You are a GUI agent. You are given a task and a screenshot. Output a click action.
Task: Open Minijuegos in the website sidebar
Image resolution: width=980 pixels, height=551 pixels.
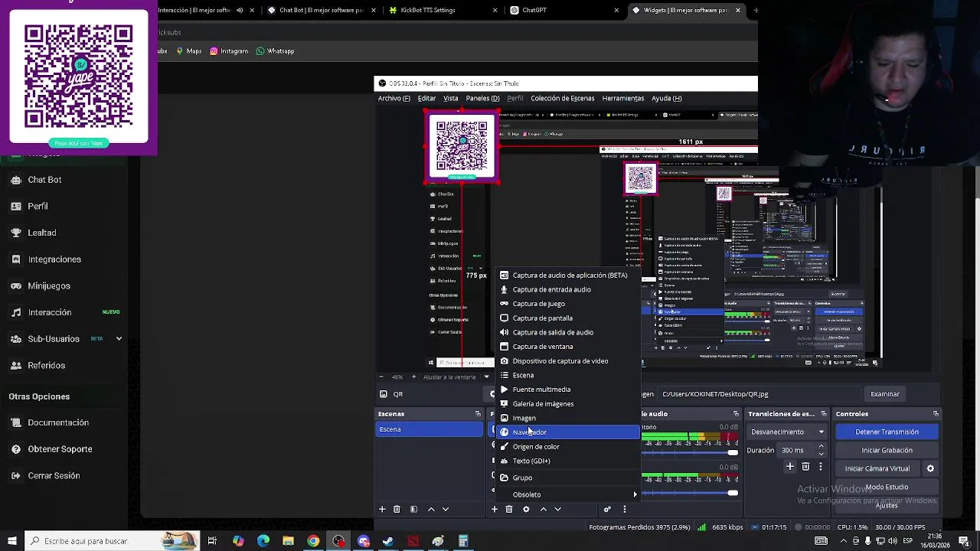tap(49, 286)
